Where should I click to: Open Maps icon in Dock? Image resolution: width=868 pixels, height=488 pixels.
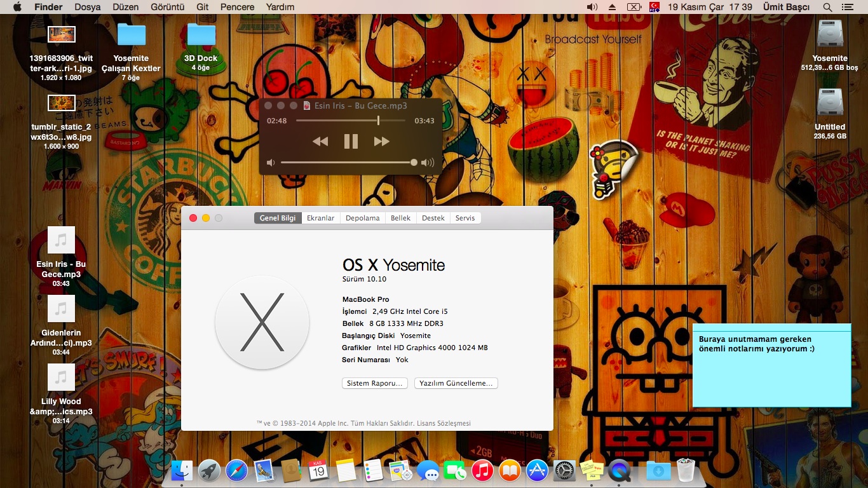click(x=400, y=471)
